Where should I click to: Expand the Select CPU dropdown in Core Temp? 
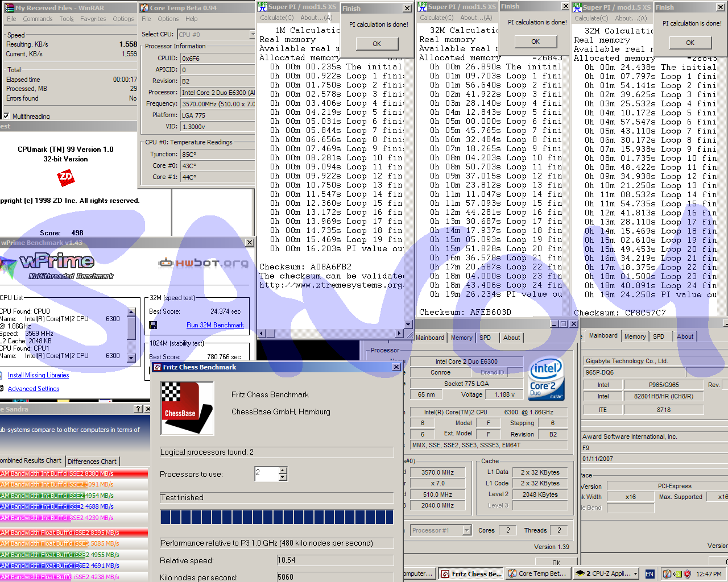pos(253,34)
